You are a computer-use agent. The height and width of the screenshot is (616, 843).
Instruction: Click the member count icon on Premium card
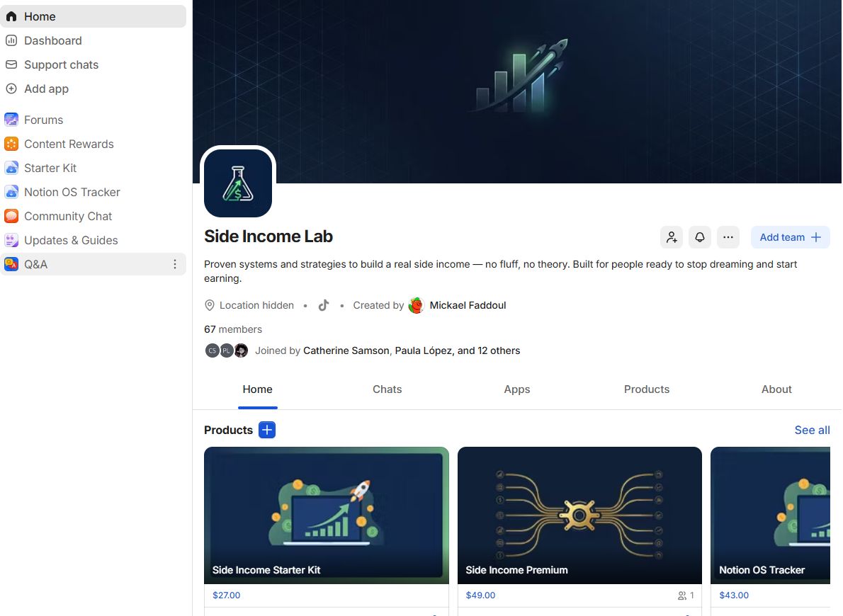tap(681, 595)
